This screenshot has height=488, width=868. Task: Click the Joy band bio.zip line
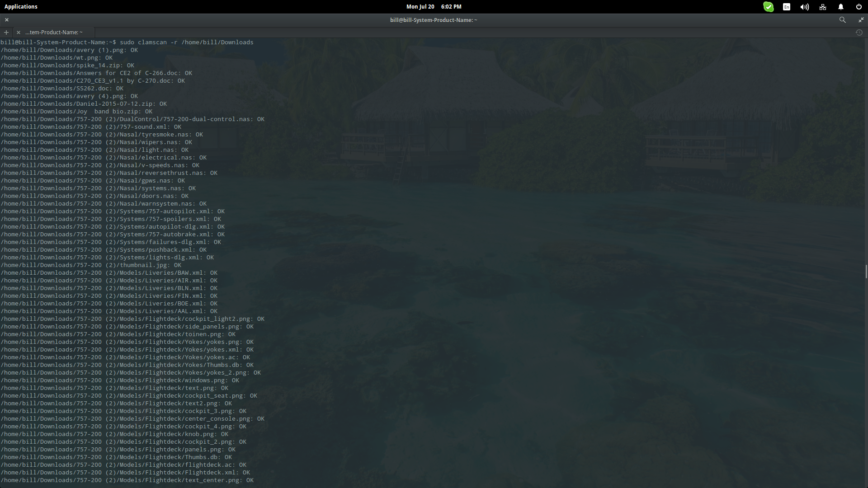pos(76,111)
